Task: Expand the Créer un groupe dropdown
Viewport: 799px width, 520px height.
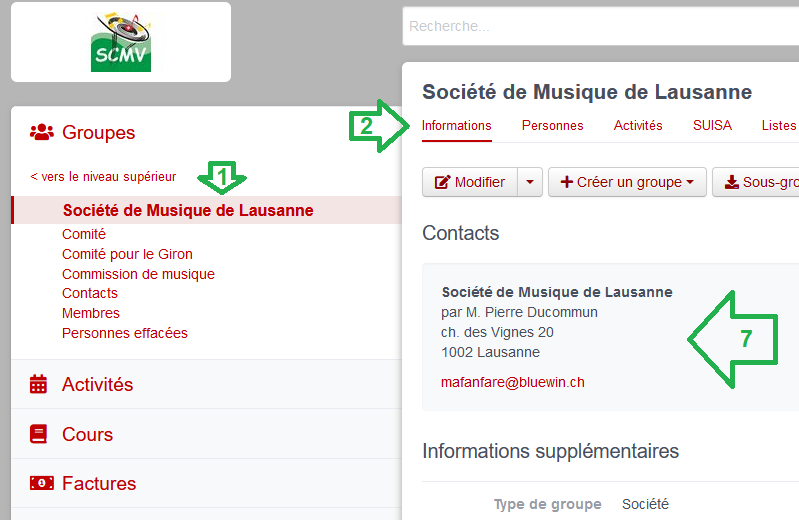Action: tap(627, 182)
